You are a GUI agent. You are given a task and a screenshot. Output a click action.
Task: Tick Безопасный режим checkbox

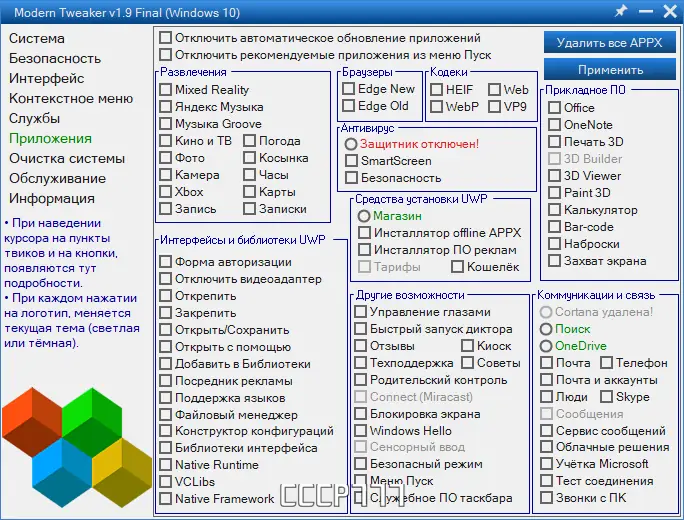click(360, 463)
